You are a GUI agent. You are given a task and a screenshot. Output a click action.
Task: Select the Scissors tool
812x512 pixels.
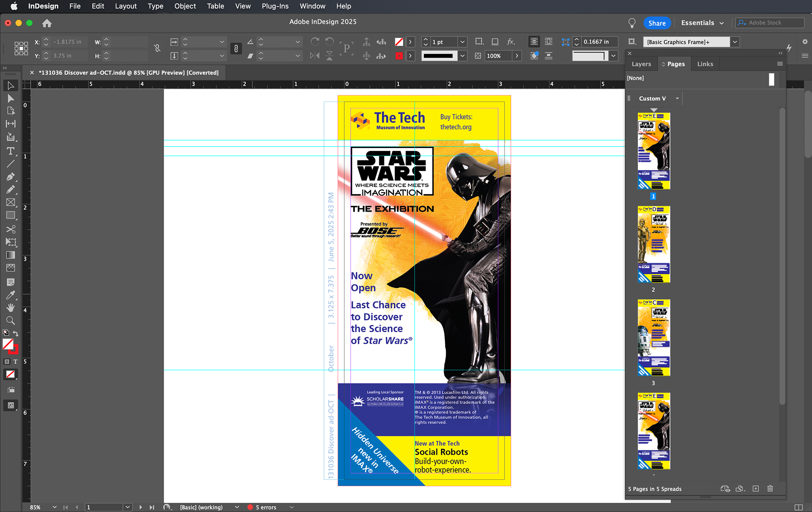11,229
